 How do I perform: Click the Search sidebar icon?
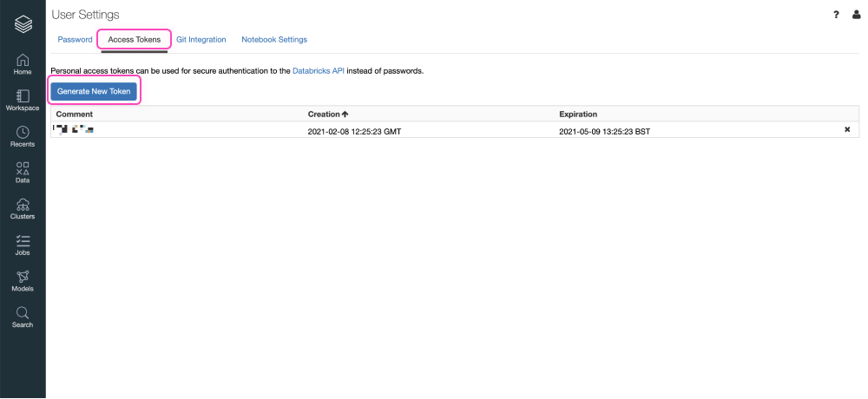pyautogui.click(x=23, y=317)
